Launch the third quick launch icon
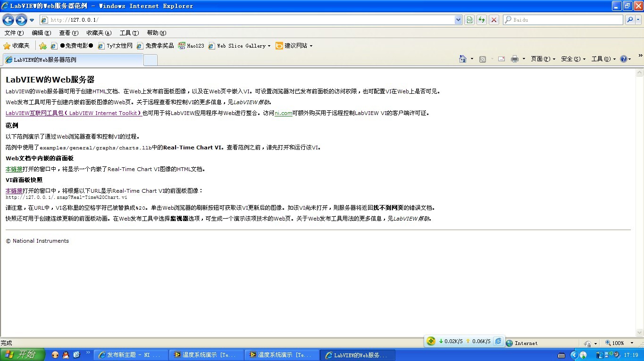The image size is (644, 361). tap(77, 355)
